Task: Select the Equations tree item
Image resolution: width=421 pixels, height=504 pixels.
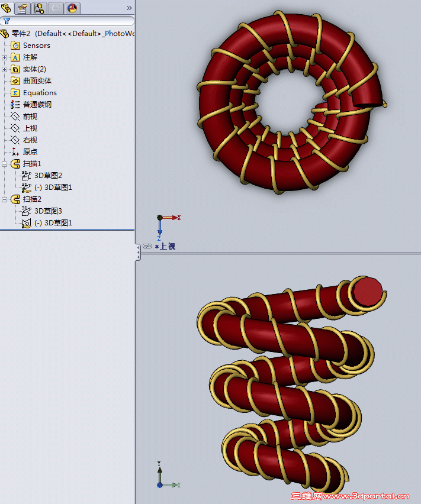Action: coord(40,93)
